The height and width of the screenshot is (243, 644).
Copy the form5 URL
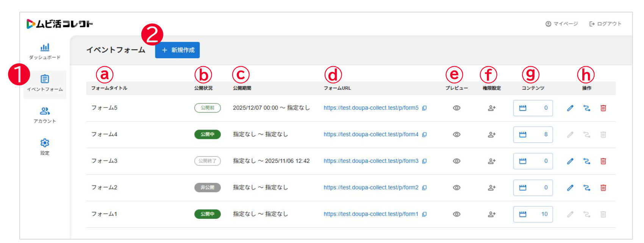425,108
